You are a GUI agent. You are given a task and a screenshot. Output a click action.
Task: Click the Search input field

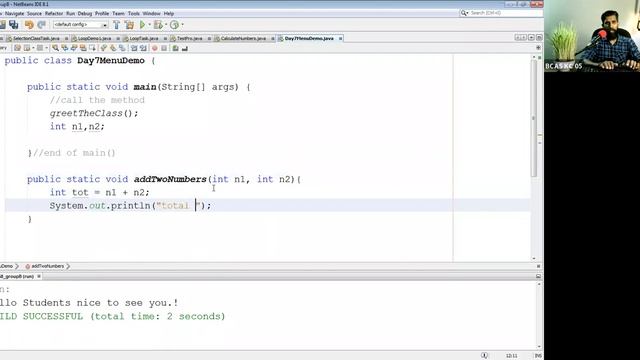pyautogui.click(x=505, y=13)
